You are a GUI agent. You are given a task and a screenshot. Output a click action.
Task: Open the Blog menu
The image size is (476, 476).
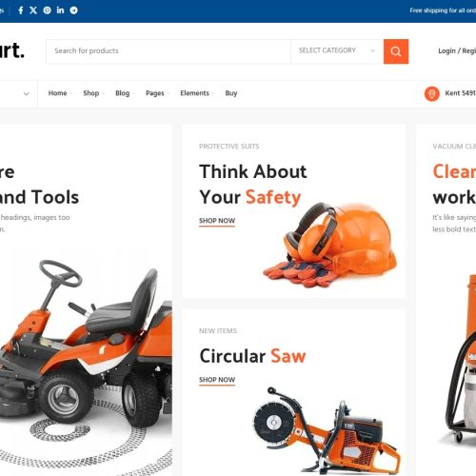point(123,93)
